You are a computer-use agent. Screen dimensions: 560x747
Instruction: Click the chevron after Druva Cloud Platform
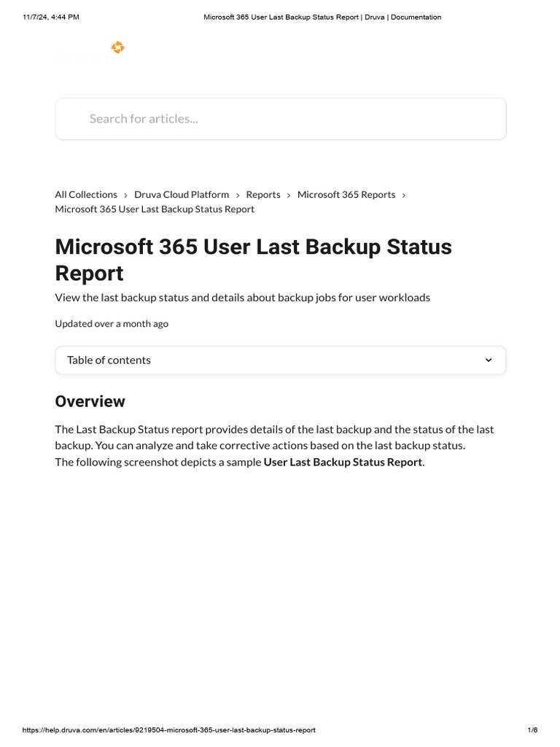(x=238, y=196)
